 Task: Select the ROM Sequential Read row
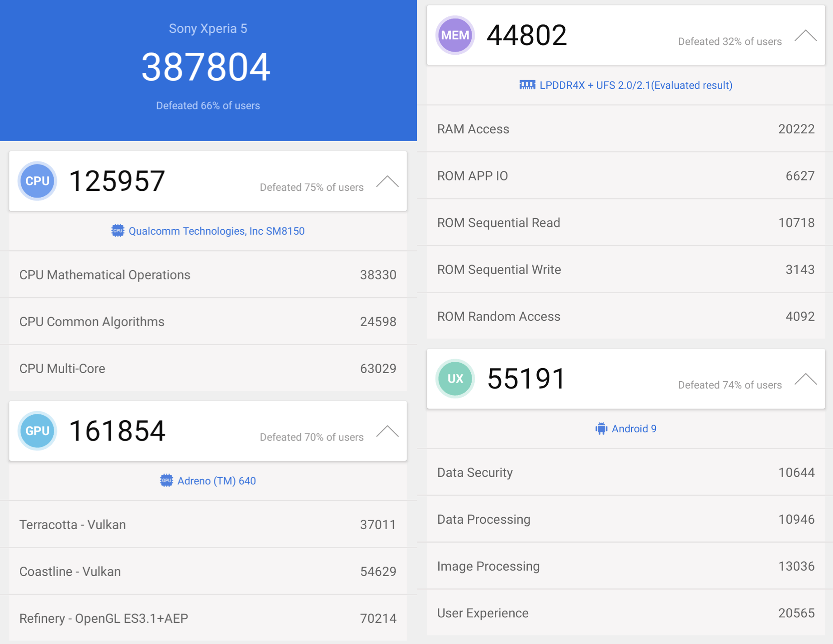point(626,223)
